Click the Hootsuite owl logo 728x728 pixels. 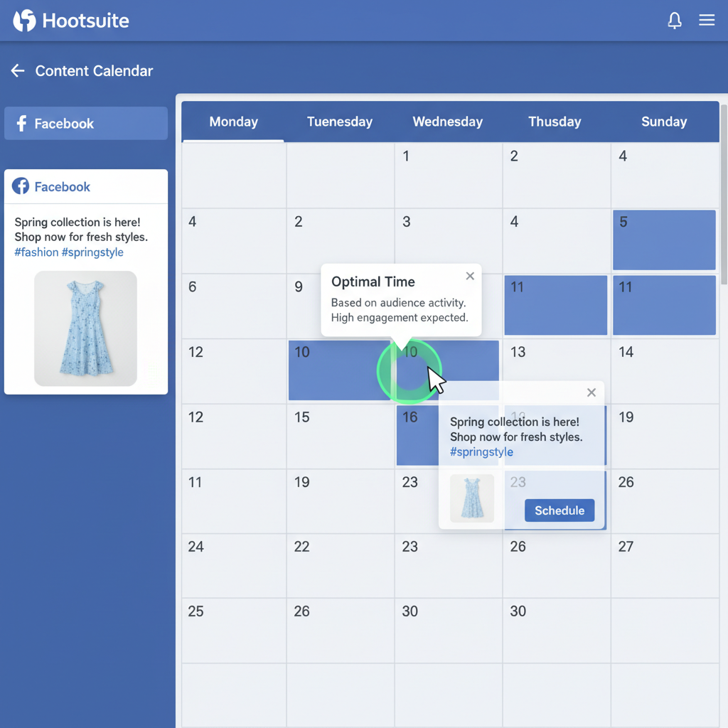[x=24, y=21]
